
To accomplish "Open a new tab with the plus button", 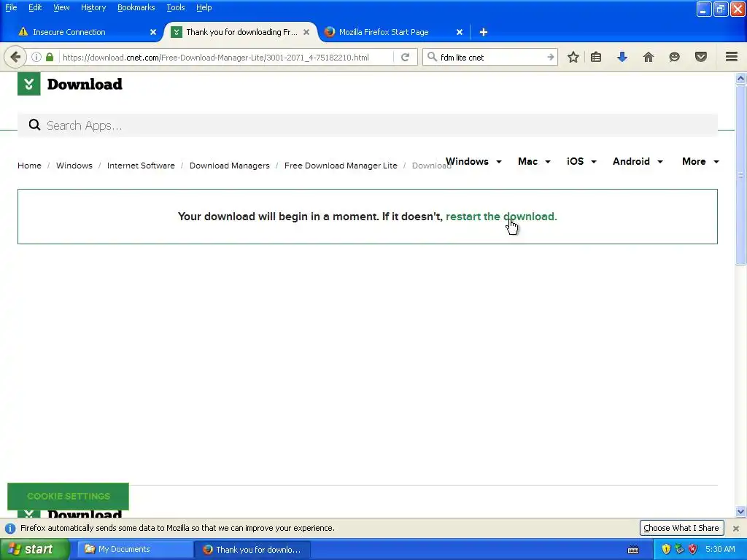I will 484,32.
